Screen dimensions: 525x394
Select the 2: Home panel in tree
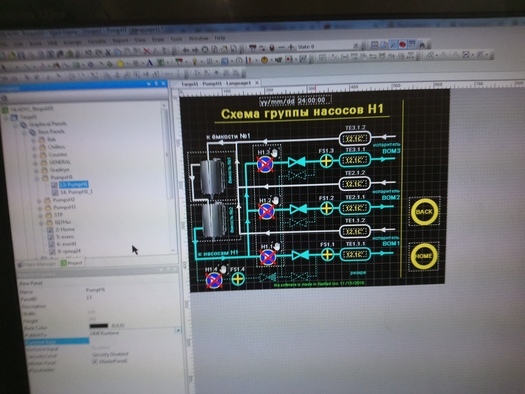click(x=65, y=229)
